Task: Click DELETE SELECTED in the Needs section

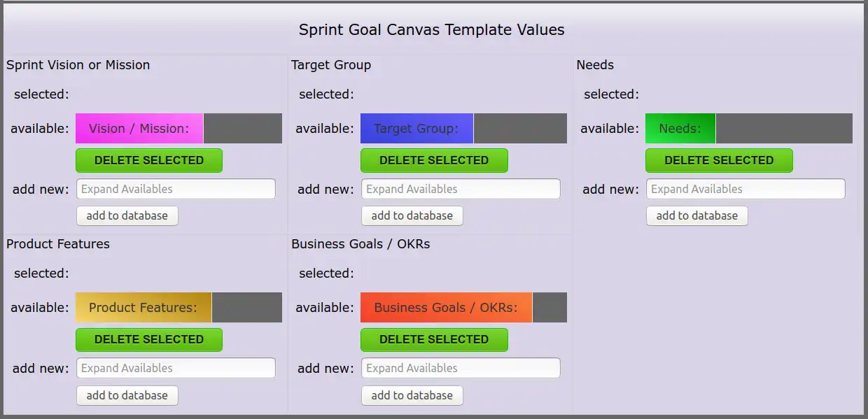Action: pos(719,160)
